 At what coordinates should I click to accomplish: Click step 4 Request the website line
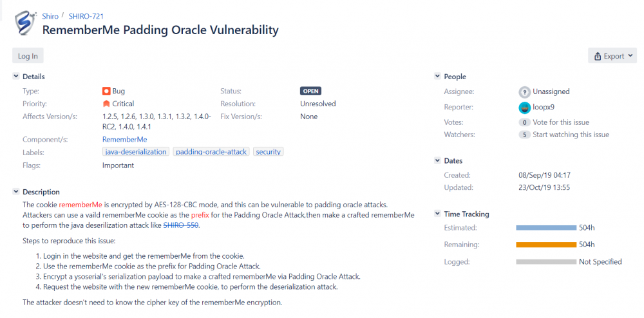(x=190, y=287)
